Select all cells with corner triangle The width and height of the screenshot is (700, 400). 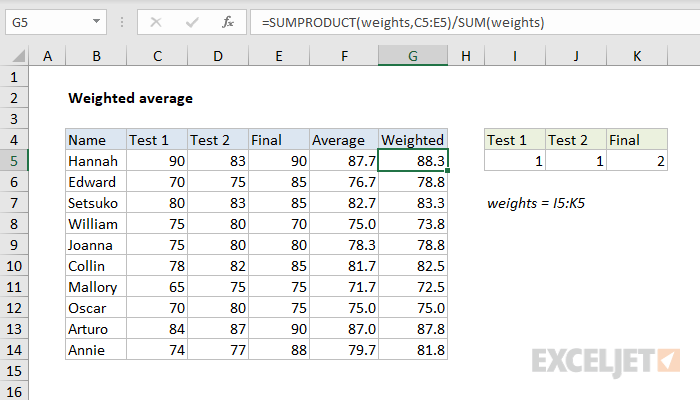click(x=18, y=56)
